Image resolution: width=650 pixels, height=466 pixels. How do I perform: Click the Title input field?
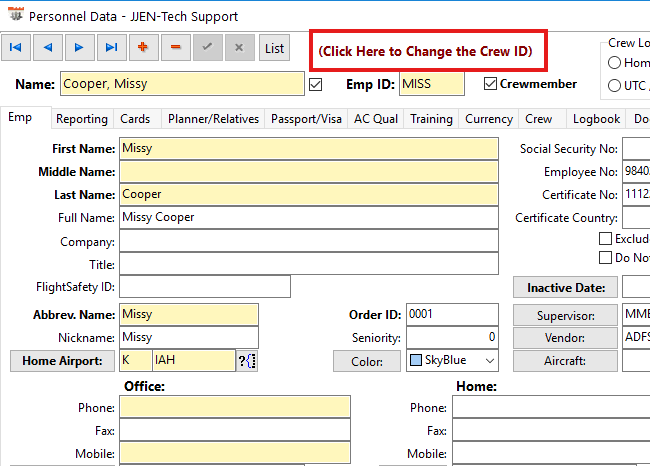click(308, 264)
